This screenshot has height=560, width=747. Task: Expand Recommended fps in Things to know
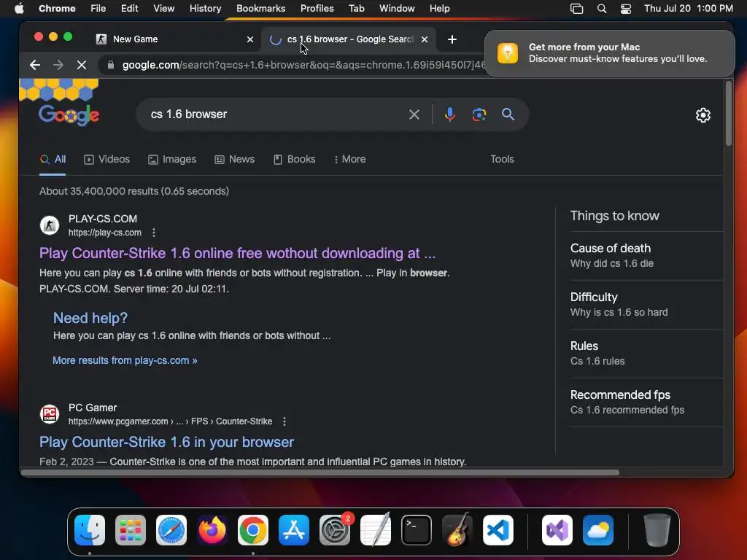point(646,402)
